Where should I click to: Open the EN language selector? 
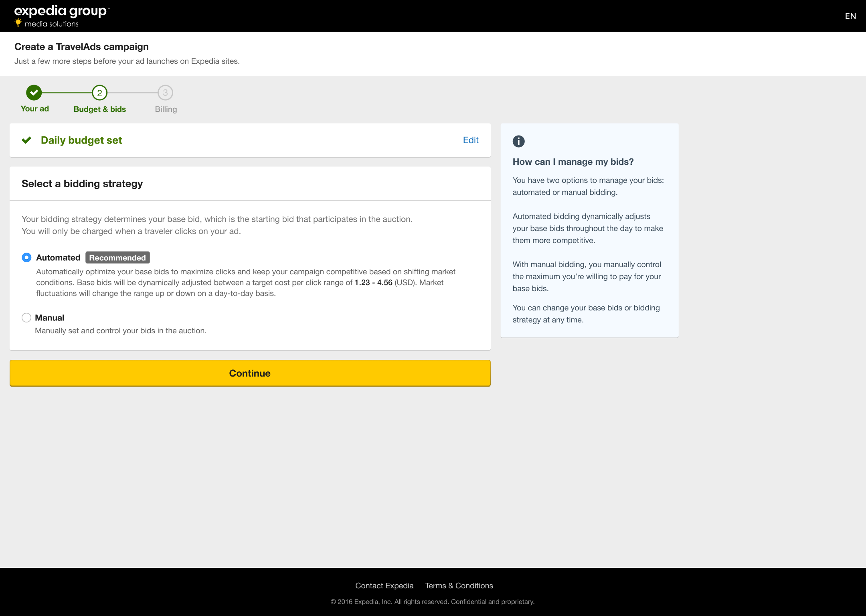(x=850, y=16)
